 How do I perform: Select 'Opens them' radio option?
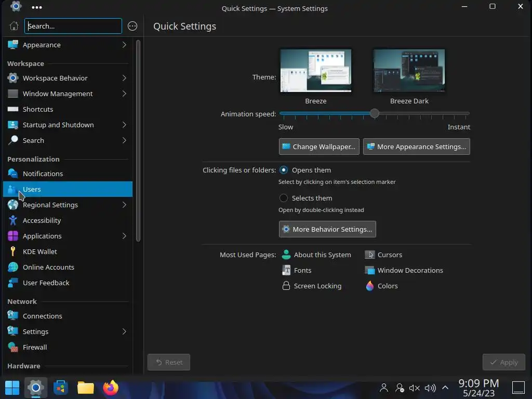284,170
